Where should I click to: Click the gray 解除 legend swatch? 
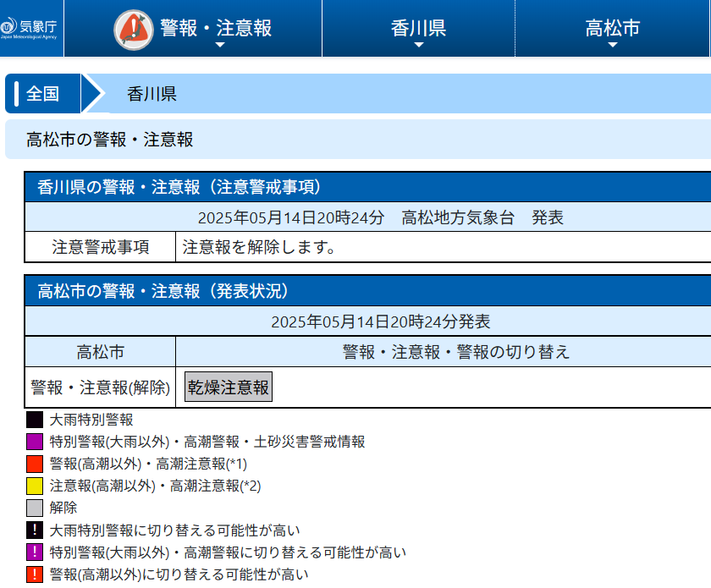pos(35,508)
